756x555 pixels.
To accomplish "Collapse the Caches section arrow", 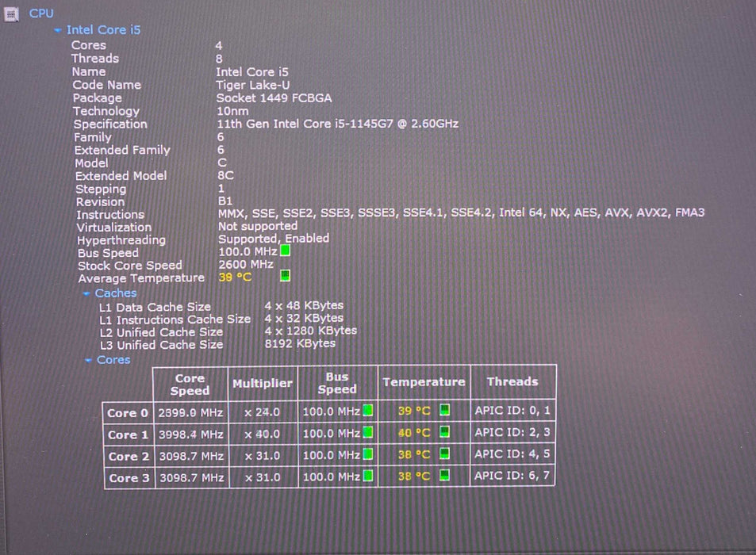I will [86, 293].
